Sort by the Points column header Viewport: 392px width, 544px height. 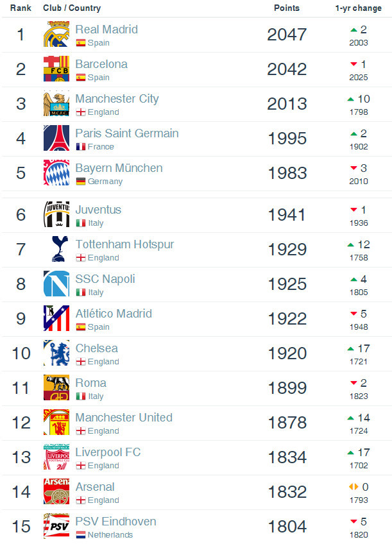click(x=287, y=8)
